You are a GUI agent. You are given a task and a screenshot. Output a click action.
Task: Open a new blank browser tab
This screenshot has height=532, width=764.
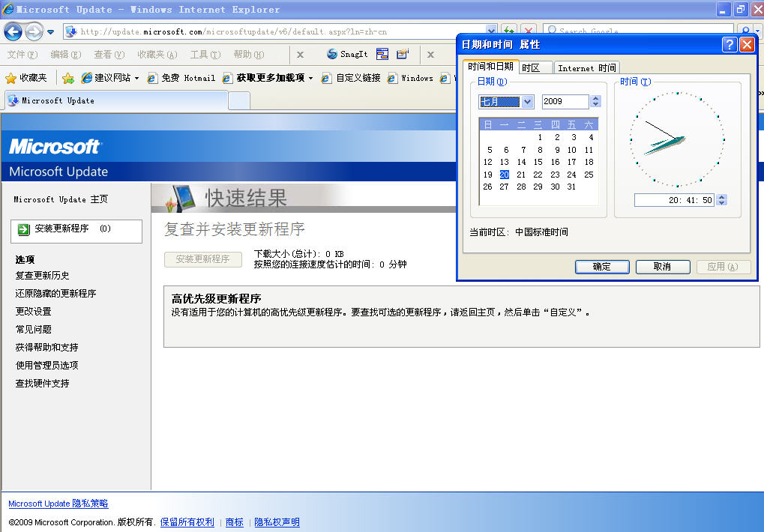(239, 101)
